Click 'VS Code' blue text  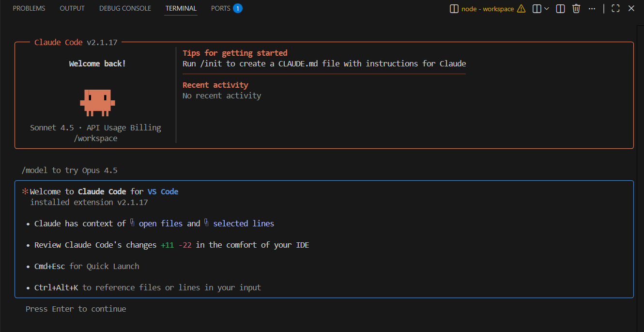163,191
